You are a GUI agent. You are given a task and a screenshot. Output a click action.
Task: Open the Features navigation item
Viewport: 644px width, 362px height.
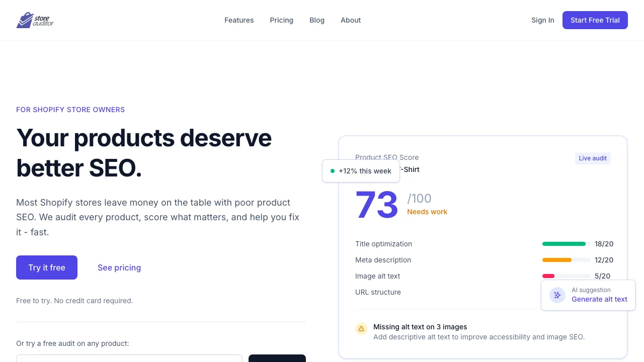coord(239,20)
